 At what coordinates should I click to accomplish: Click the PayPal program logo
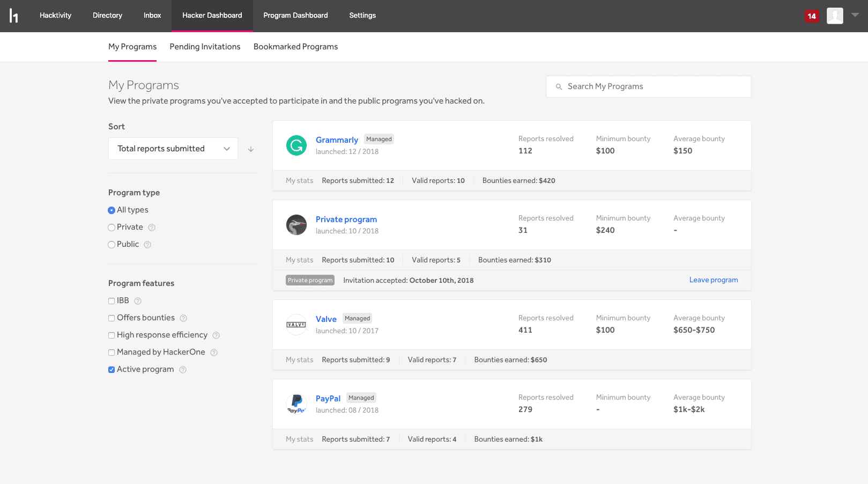click(x=296, y=404)
